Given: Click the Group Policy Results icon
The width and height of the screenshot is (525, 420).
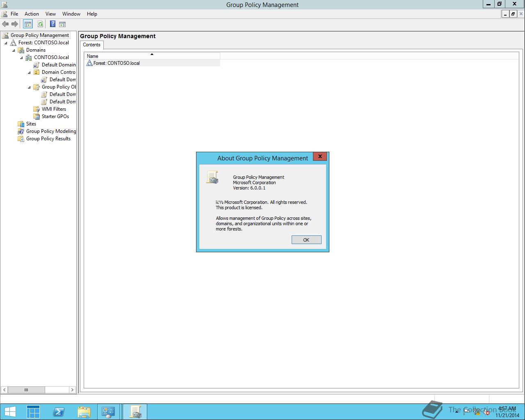Looking at the screenshot, I should coord(21,139).
